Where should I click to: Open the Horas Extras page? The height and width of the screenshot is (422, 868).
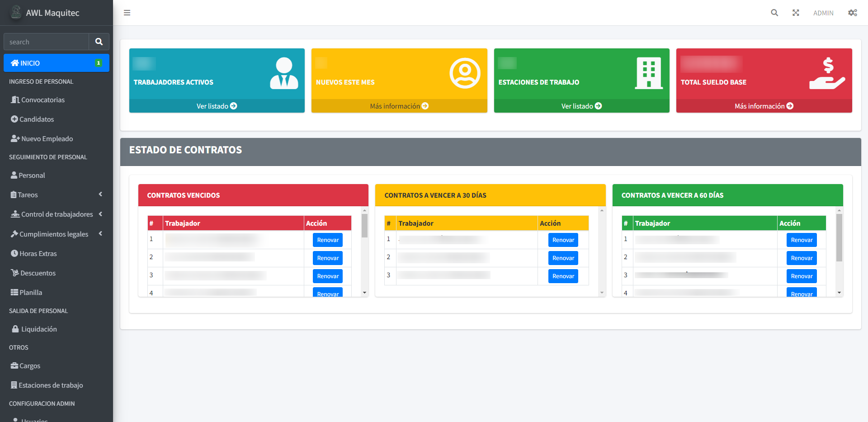[x=38, y=254]
